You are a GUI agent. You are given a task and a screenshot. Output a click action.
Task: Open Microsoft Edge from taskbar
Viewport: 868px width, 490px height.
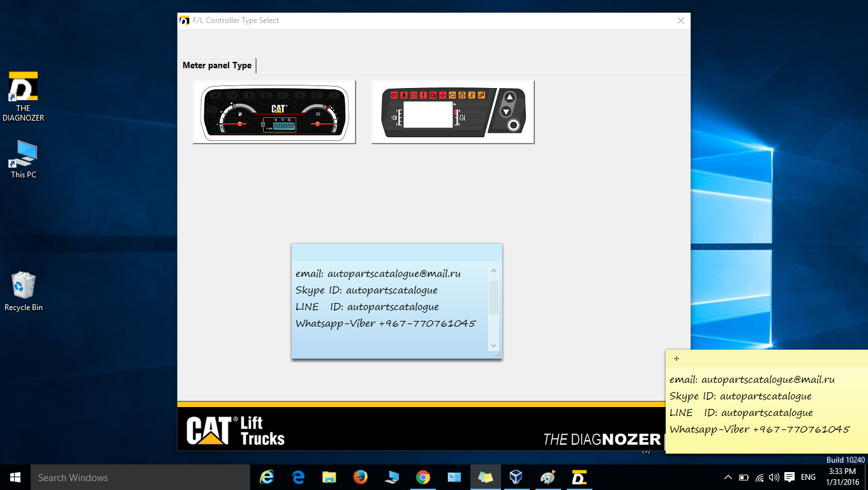(297, 477)
